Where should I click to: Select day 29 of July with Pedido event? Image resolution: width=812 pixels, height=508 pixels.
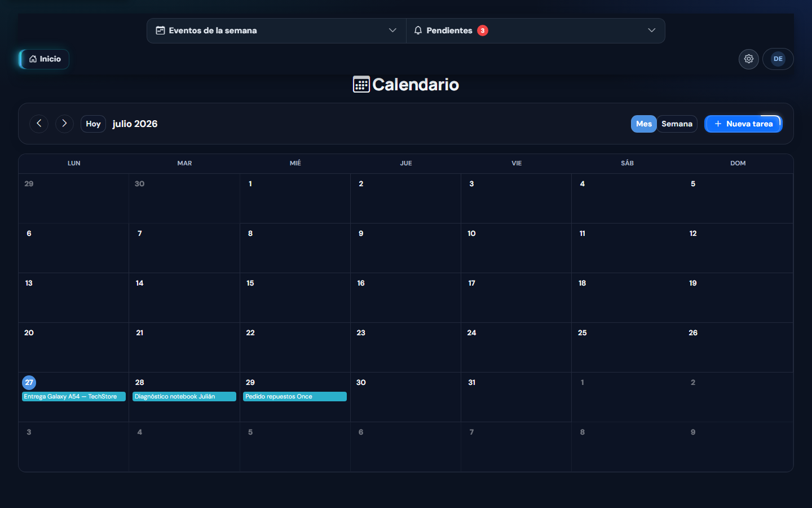tap(250, 382)
